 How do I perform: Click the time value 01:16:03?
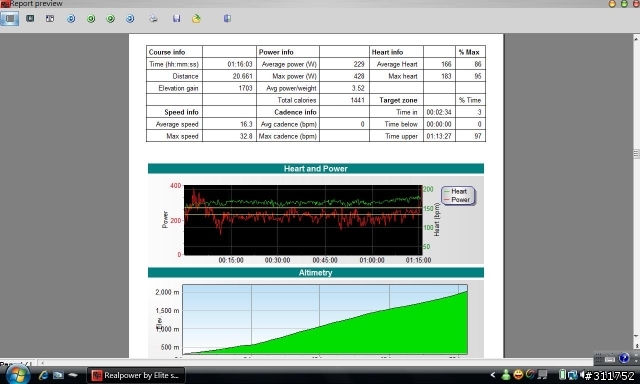[240, 64]
